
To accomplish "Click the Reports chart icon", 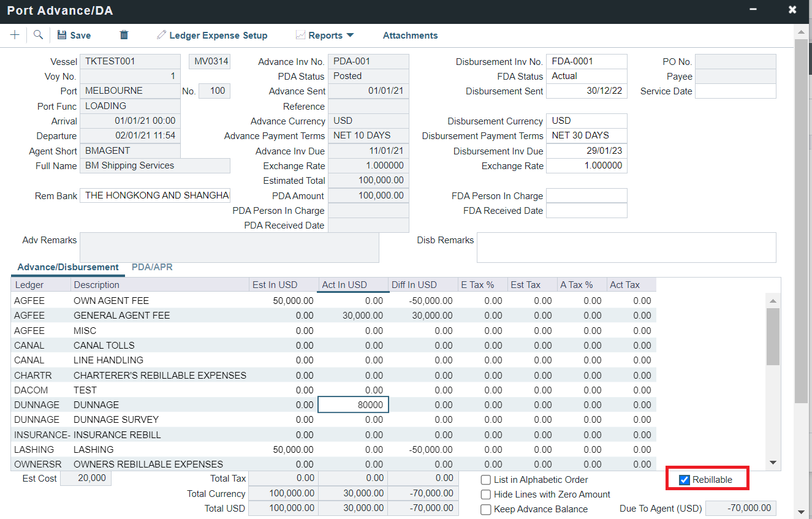I will click(300, 36).
